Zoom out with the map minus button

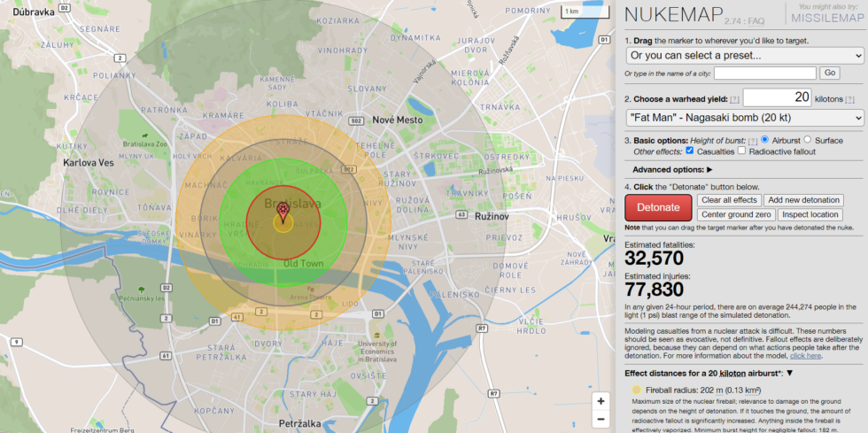coord(601,419)
